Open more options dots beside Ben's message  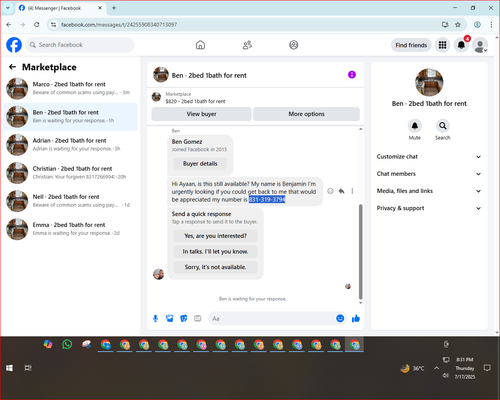pos(352,191)
